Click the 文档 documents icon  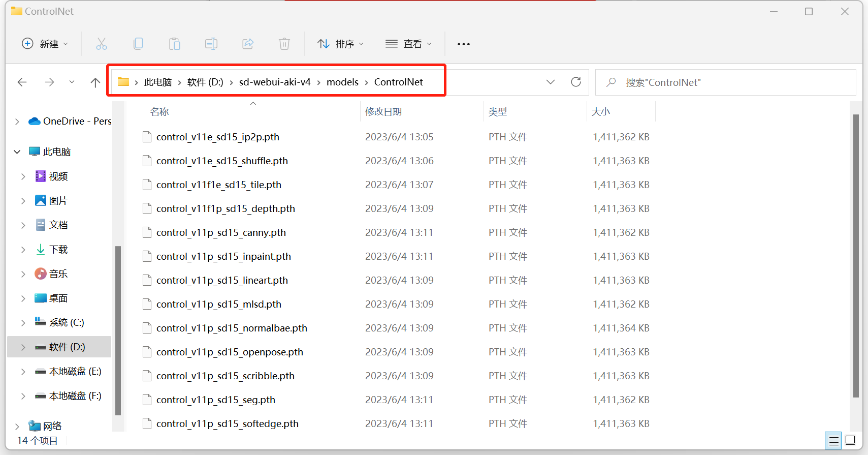(x=41, y=225)
